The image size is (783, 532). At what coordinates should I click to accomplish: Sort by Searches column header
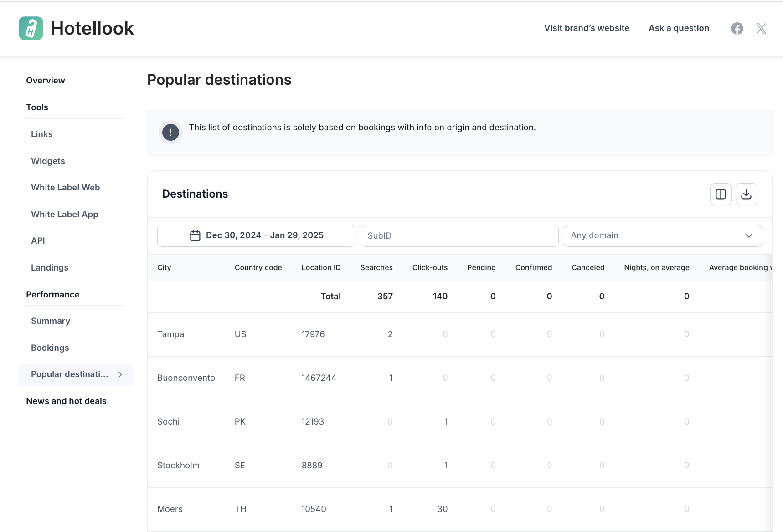tap(376, 268)
